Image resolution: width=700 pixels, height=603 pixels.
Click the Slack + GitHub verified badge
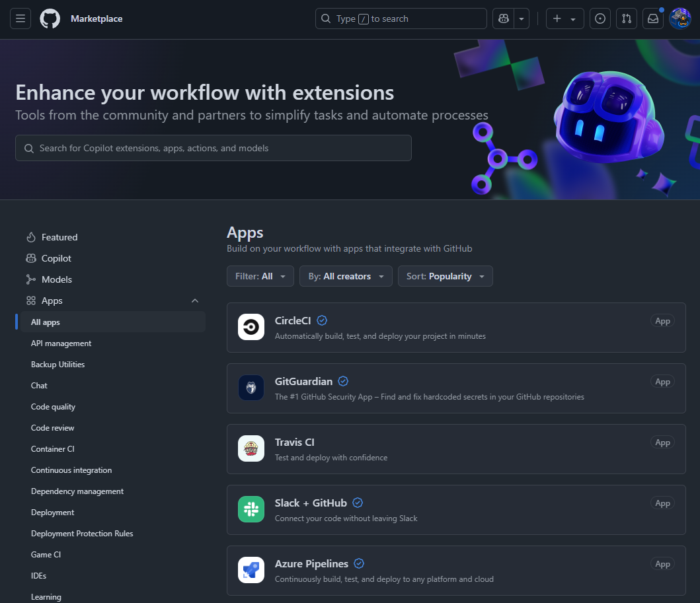pos(358,503)
